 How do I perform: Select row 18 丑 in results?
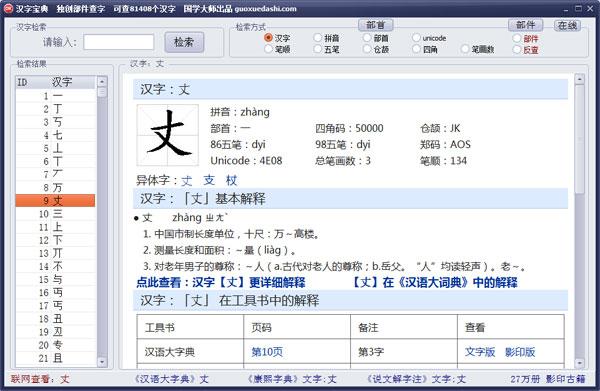tap(55, 319)
